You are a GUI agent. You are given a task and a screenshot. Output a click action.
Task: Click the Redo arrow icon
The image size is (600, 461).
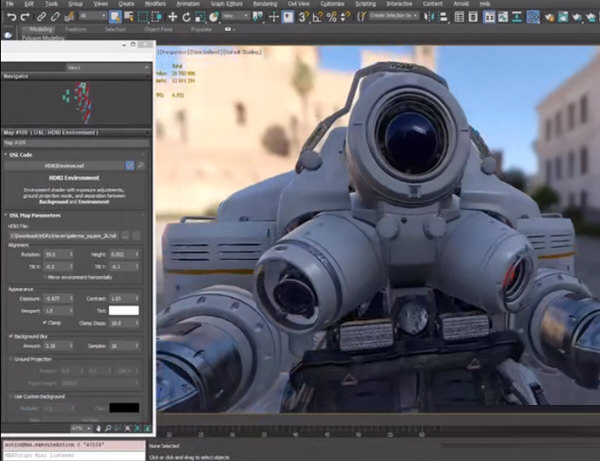point(25,17)
